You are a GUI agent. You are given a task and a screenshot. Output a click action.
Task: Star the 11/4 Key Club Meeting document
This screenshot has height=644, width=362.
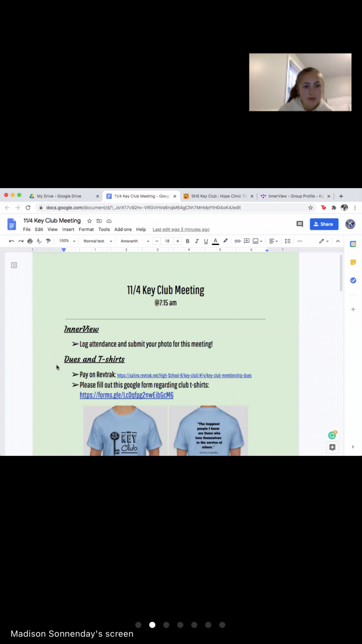tap(89, 221)
